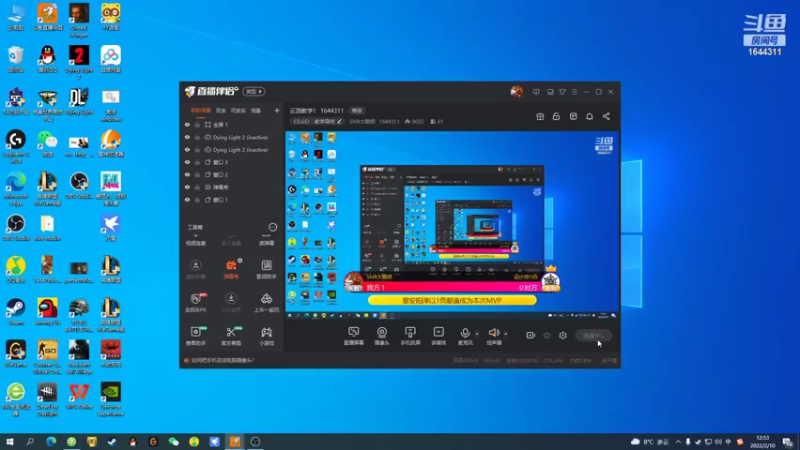The width and height of the screenshot is (800, 450).
Task: Lock the 窗口 3 source
Action: (197, 162)
